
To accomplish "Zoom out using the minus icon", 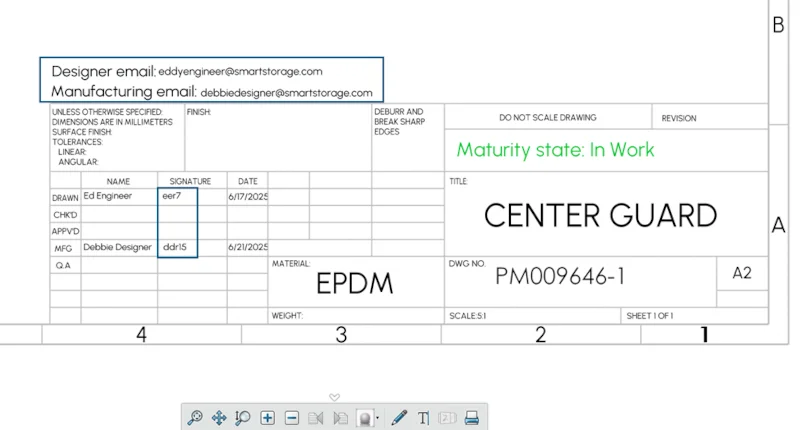I will (292, 417).
